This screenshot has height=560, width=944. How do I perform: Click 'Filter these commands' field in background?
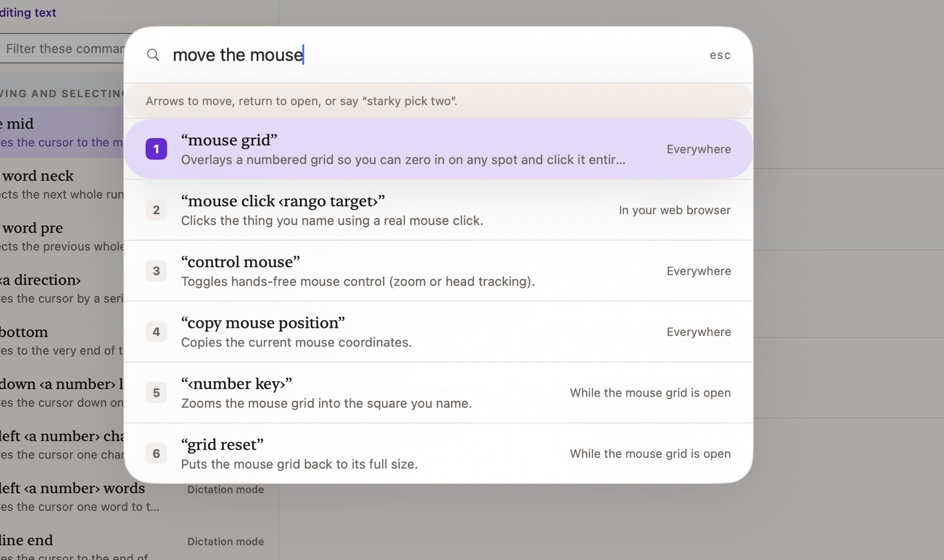[62, 49]
